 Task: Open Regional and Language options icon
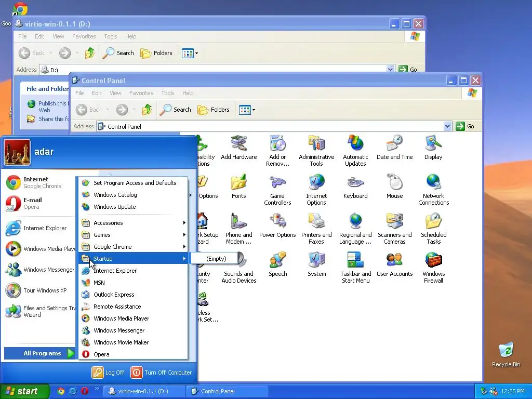pyautogui.click(x=355, y=229)
